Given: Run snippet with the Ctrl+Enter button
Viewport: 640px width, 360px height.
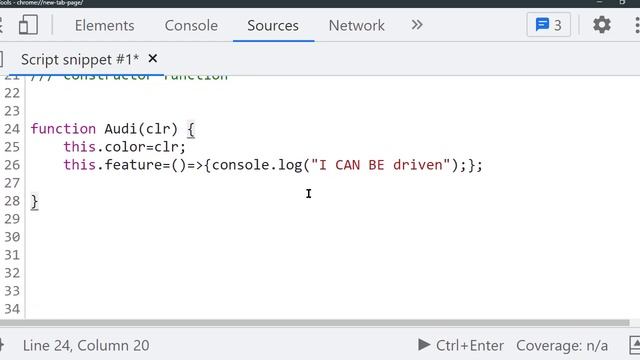Looking at the screenshot, I should pos(461,345).
